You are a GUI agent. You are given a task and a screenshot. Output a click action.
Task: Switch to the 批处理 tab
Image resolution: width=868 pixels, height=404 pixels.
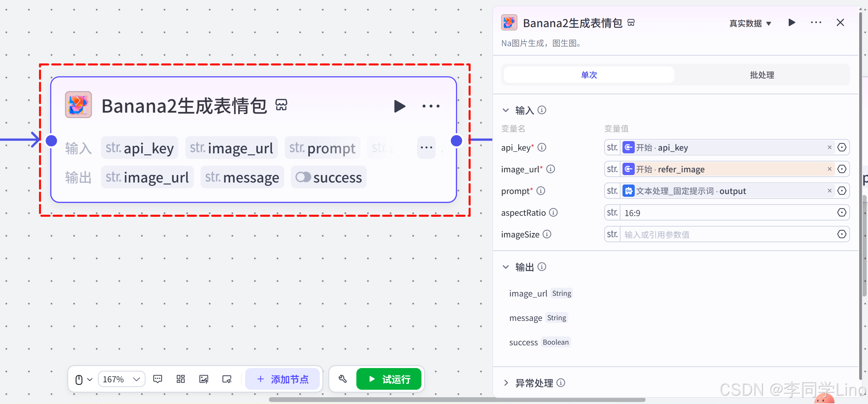[762, 75]
